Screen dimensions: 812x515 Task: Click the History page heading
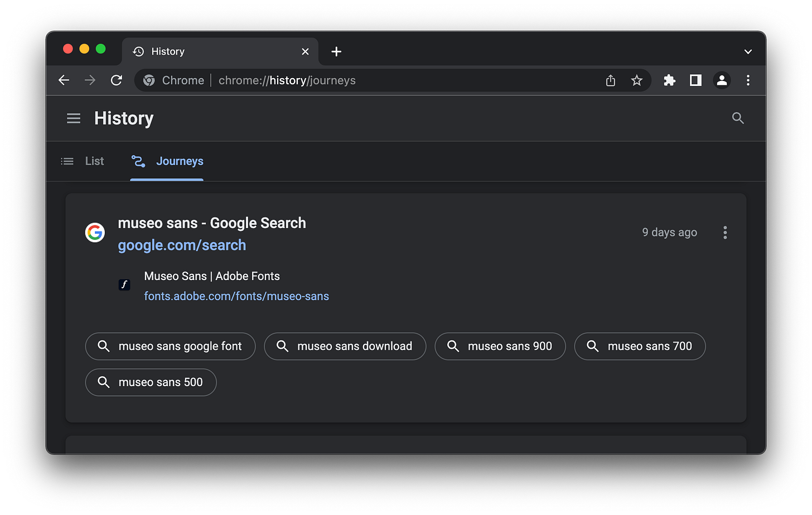[x=124, y=118]
